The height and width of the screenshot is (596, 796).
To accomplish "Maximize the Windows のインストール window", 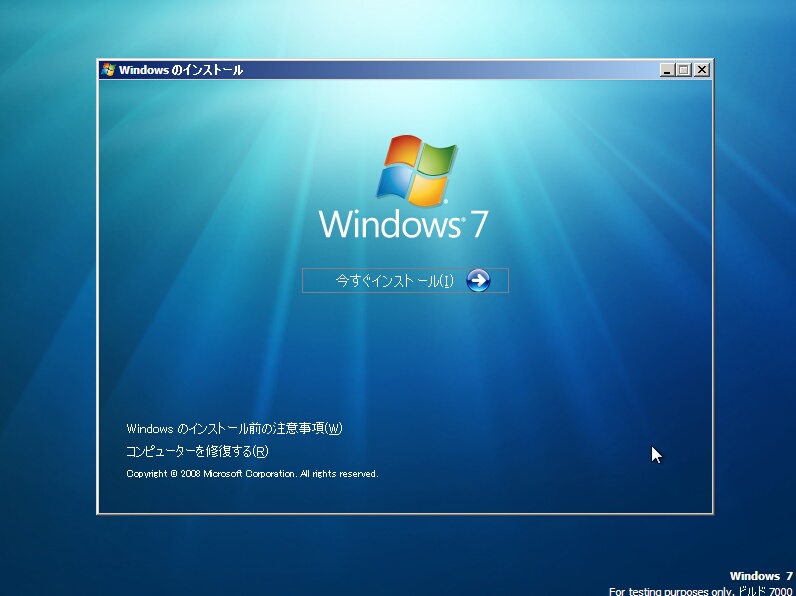I will pyautogui.click(x=684, y=70).
